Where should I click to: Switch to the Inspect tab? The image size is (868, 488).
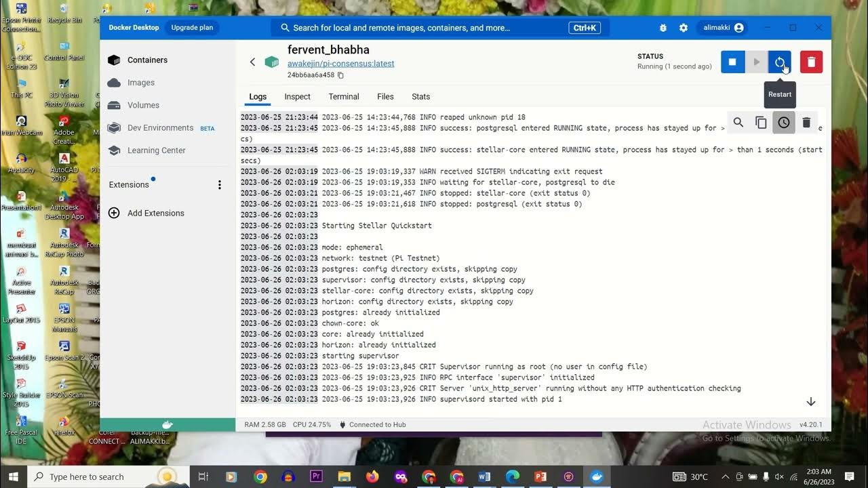pos(297,97)
